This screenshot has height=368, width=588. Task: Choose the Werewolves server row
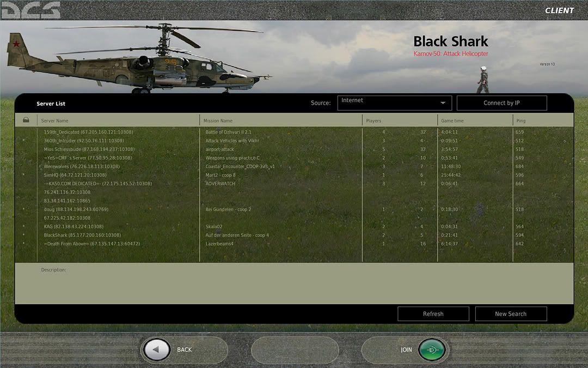(82, 166)
